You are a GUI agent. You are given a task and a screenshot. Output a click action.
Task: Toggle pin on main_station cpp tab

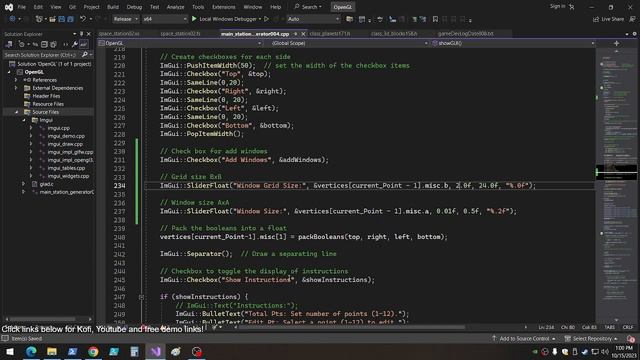(296, 34)
